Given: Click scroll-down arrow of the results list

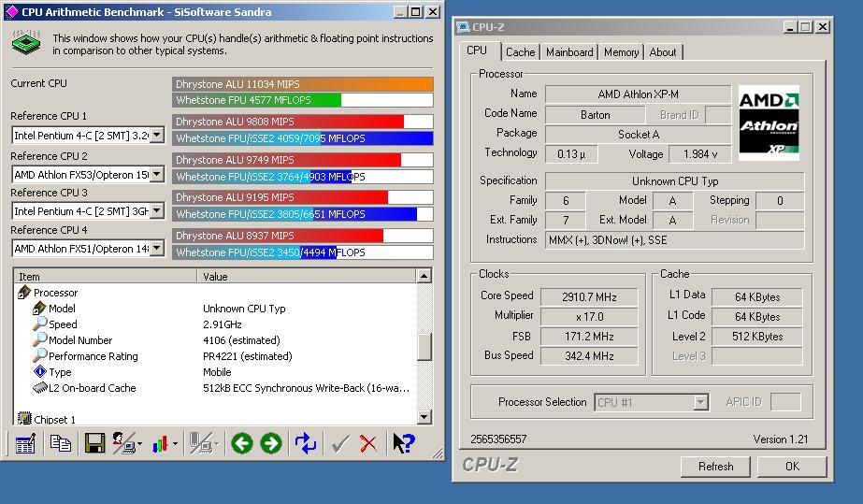Looking at the screenshot, I should click(x=424, y=417).
